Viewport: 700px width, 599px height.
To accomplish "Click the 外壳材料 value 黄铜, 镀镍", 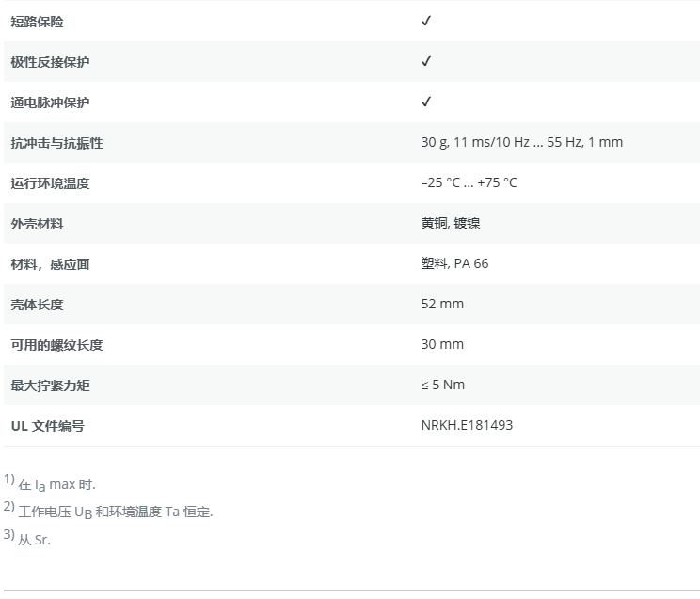I will tap(451, 223).
